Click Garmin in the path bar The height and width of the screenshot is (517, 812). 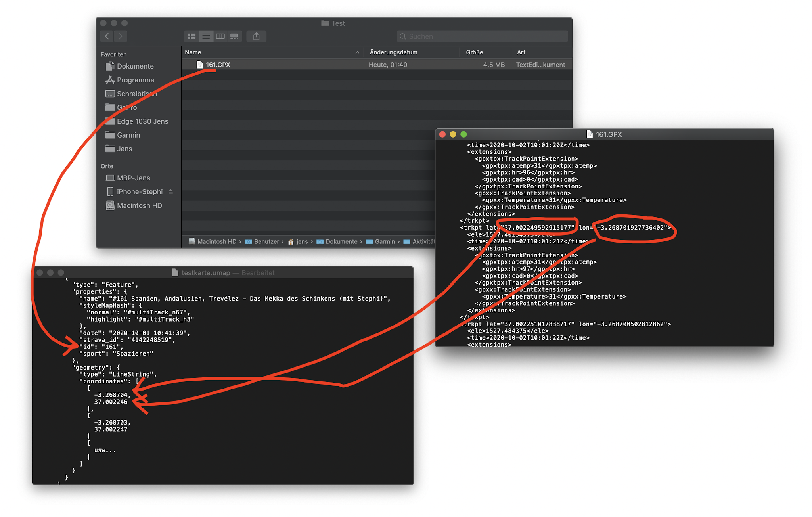coord(384,241)
